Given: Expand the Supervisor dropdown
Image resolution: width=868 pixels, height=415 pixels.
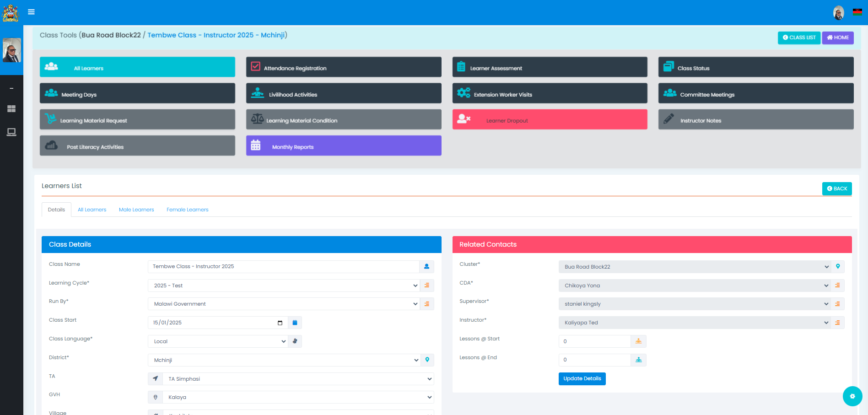Looking at the screenshot, I should pyautogui.click(x=694, y=304).
